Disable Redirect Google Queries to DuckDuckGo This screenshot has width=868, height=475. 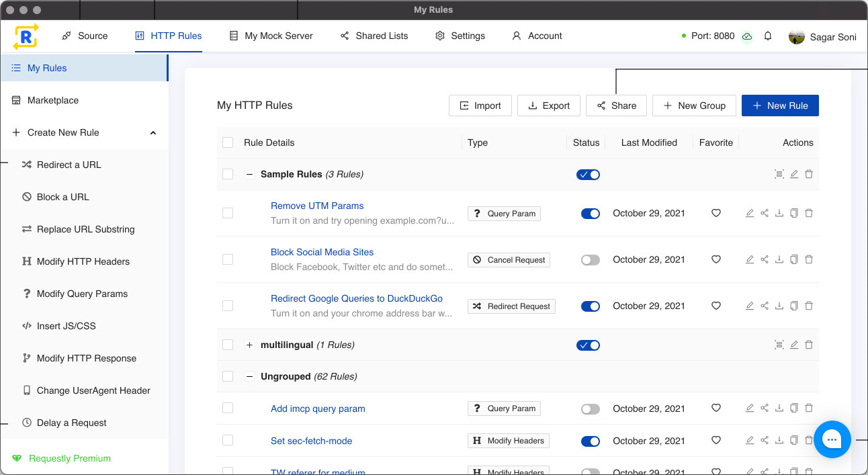click(x=591, y=306)
